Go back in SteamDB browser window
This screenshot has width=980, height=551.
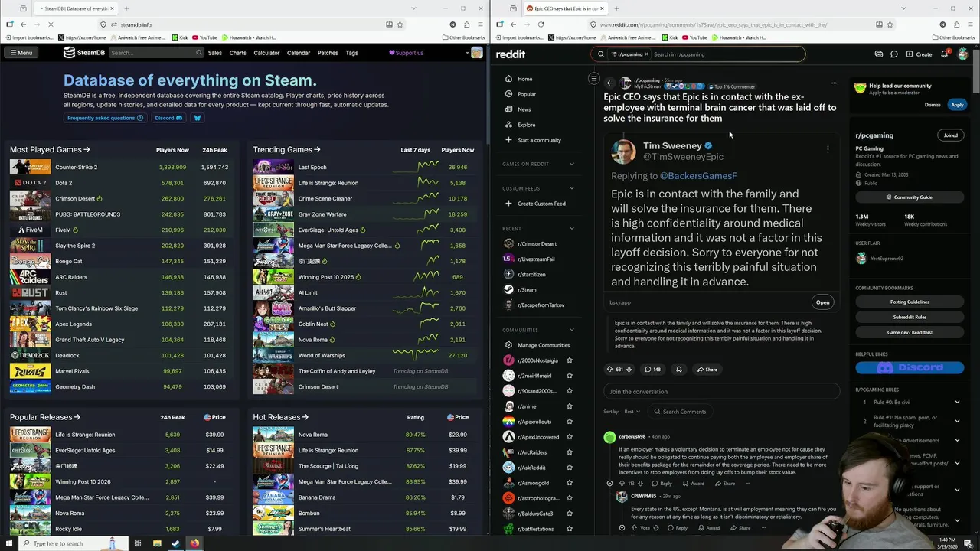(23, 24)
